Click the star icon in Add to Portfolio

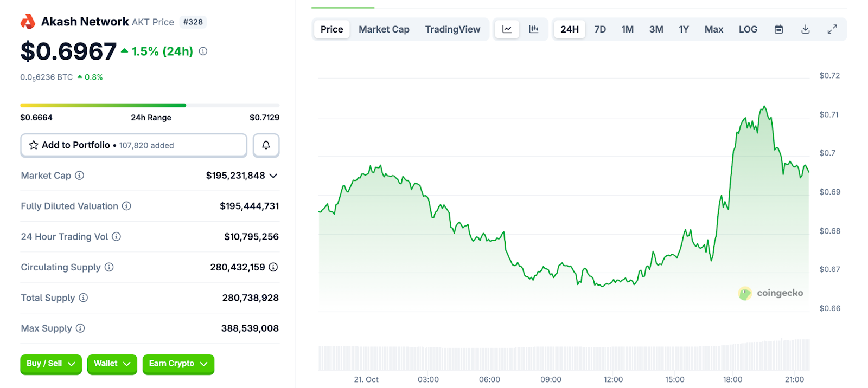coord(34,145)
